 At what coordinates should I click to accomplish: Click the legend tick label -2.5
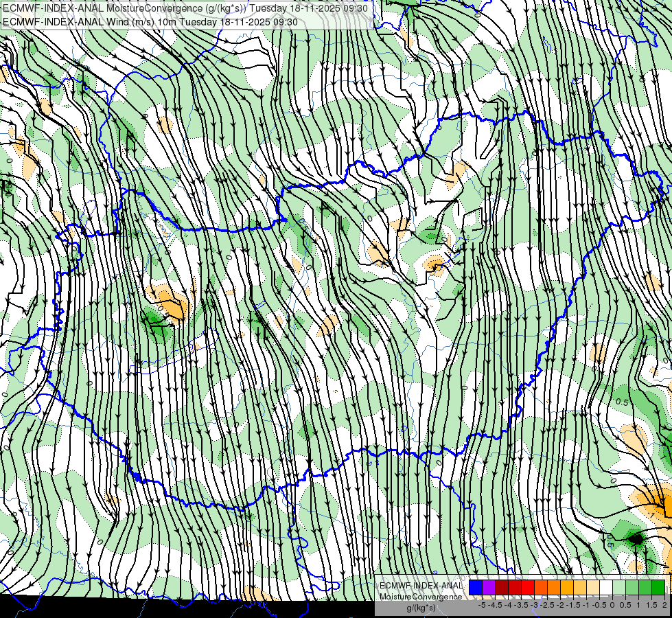(x=547, y=605)
